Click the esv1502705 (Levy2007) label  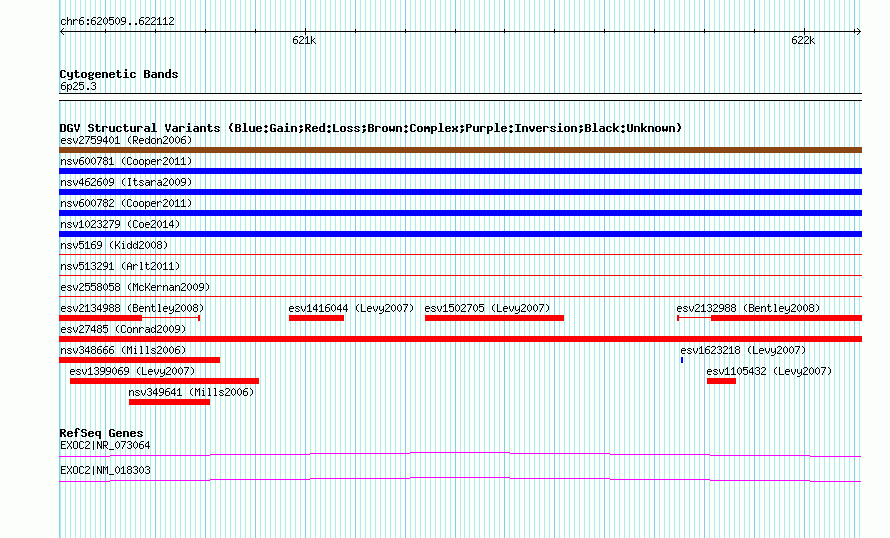coord(488,308)
